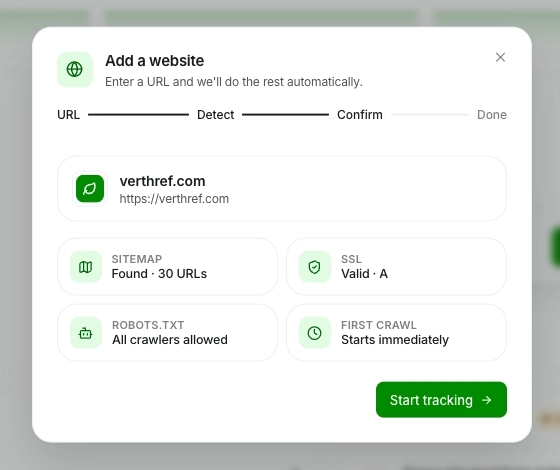Click the robots.txt robot icon
Viewport: 560px width, 470px height.
[x=86, y=333]
